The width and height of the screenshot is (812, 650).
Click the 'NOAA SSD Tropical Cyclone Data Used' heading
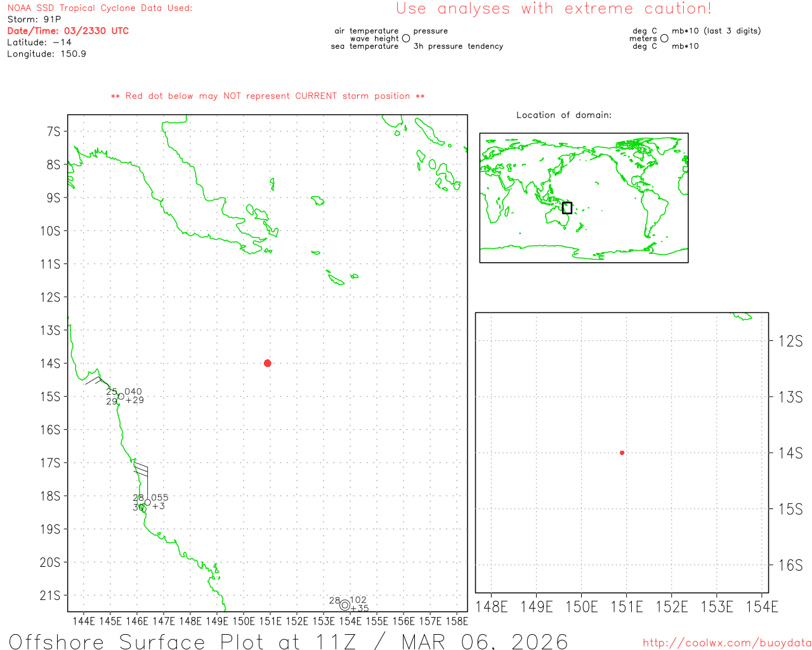[100, 8]
